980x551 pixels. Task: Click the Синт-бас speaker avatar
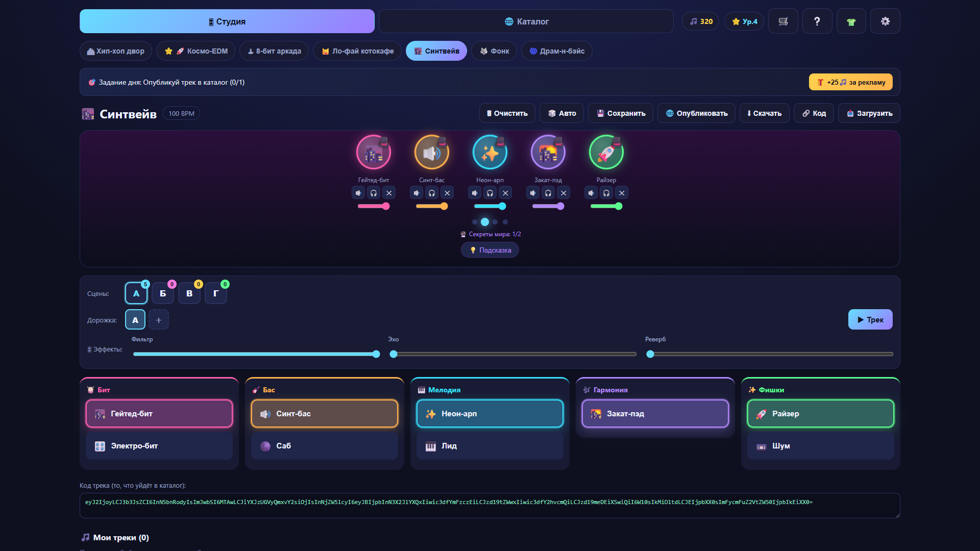pyautogui.click(x=432, y=153)
